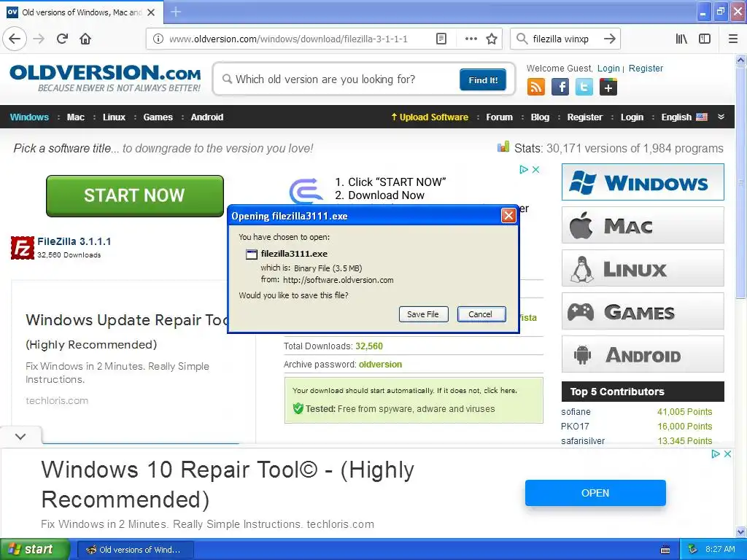Focus the filezilla winxp search box
Viewport: 747px width, 560px height.
pos(561,39)
